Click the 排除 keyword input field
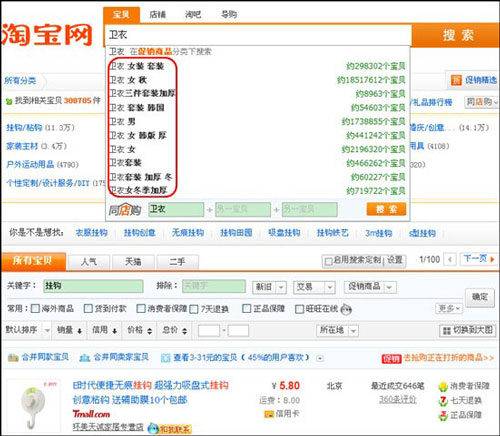The width and height of the screenshot is (500, 436). (214, 286)
